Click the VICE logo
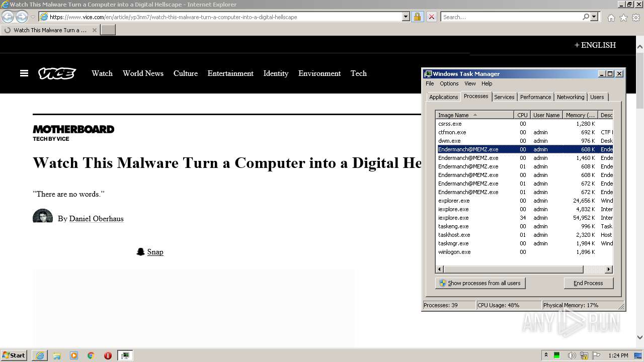This screenshot has height=362, width=644. pos(57,73)
